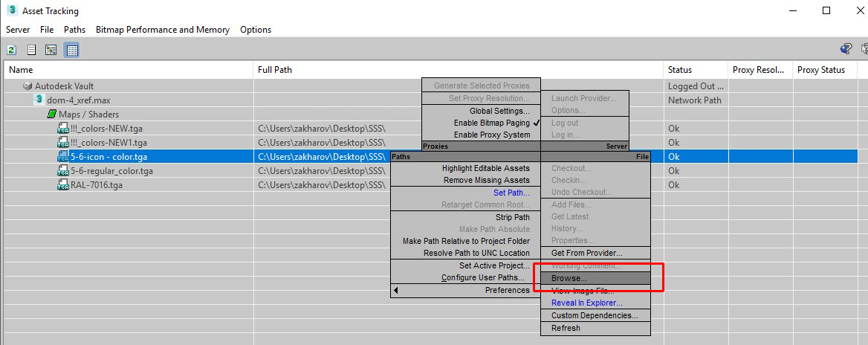Screen dimensions: 868x345
Task: Click the Autodesk Vault cube icon
Action: [x=27, y=86]
